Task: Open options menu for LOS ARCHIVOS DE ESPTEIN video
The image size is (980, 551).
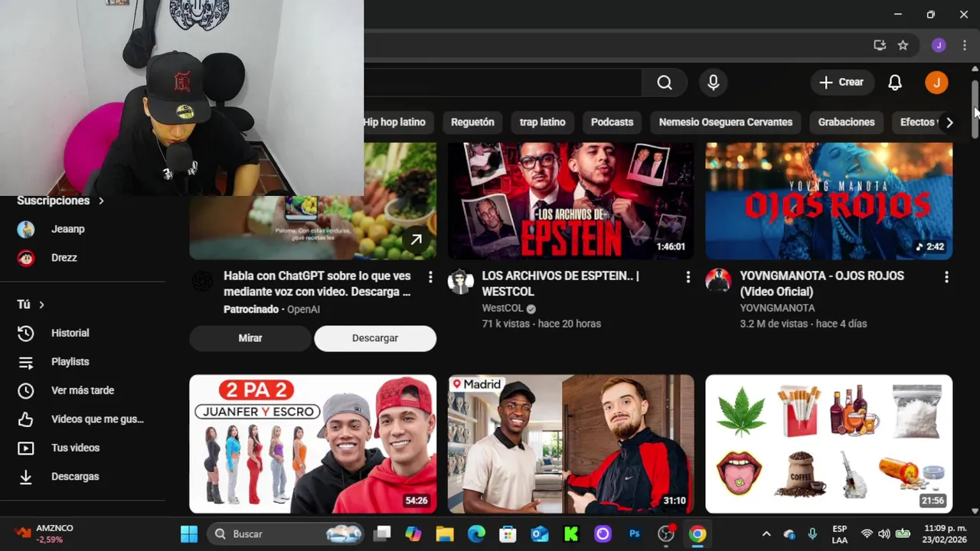Action: point(688,277)
